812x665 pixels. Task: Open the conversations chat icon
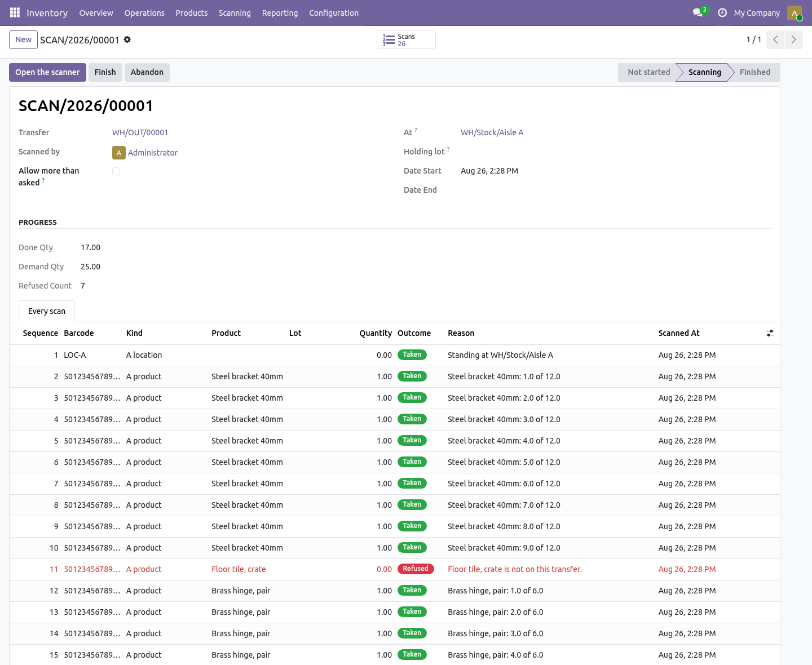click(x=698, y=12)
